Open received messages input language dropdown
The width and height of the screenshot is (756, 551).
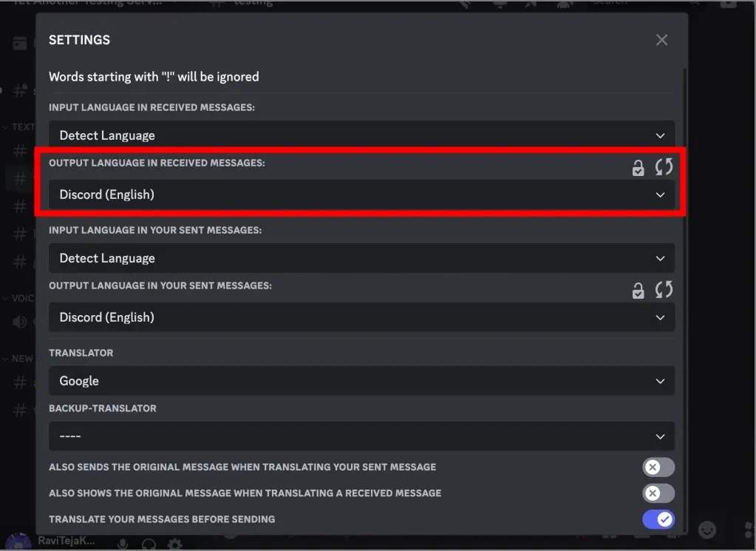[x=361, y=135]
